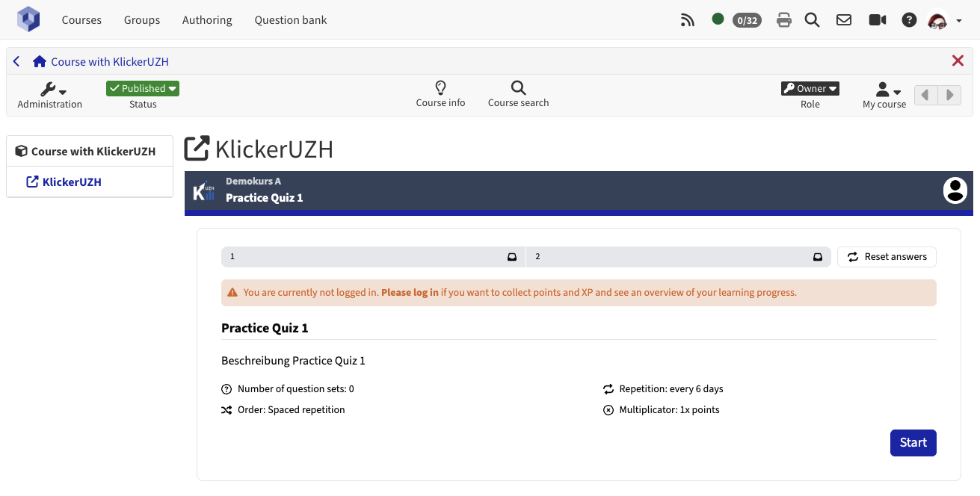Open the mail envelope icon
Image resolution: width=980 pixels, height=496 pixels.
(x=844, y=20)
